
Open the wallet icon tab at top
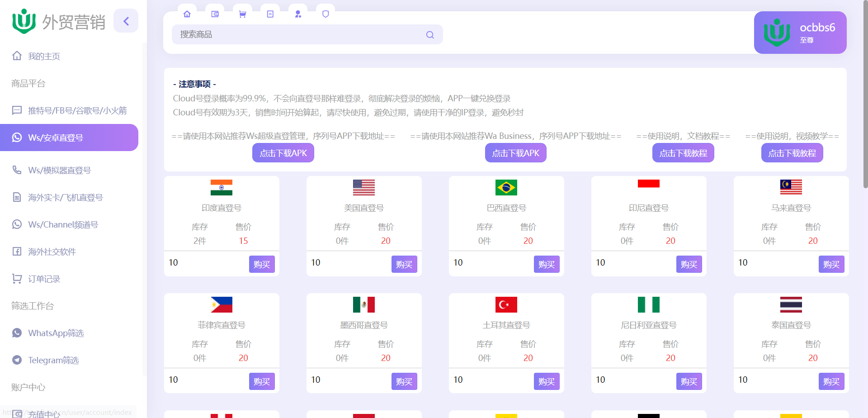click(x=215, y=14)
